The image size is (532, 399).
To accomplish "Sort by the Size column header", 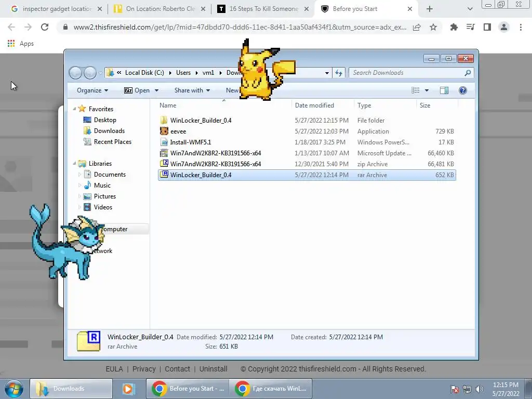I will 425,105.
